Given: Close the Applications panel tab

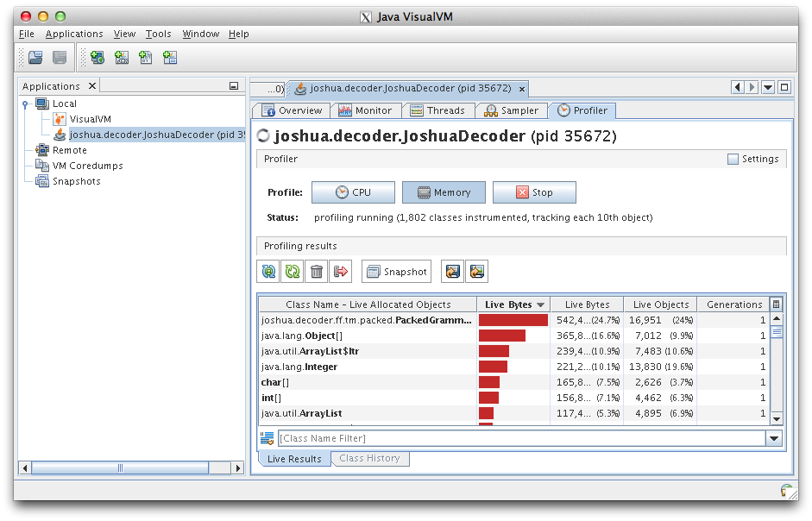Looking at the screenshot, I should (92, 86).
